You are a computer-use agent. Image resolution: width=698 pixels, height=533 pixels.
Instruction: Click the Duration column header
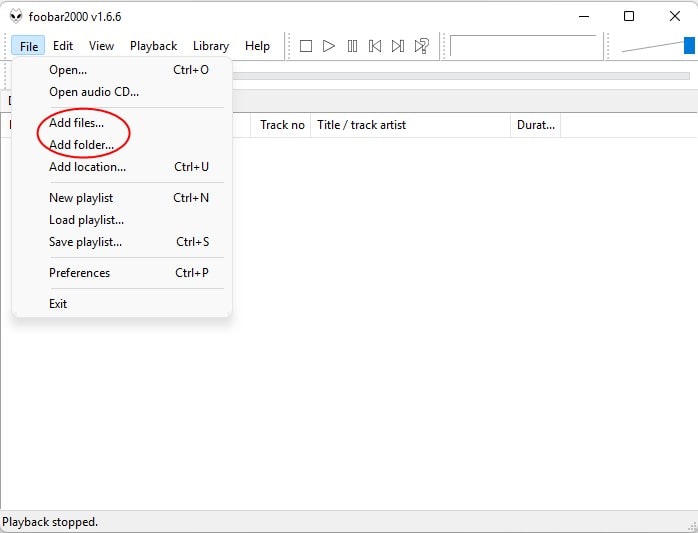point(535,125)
